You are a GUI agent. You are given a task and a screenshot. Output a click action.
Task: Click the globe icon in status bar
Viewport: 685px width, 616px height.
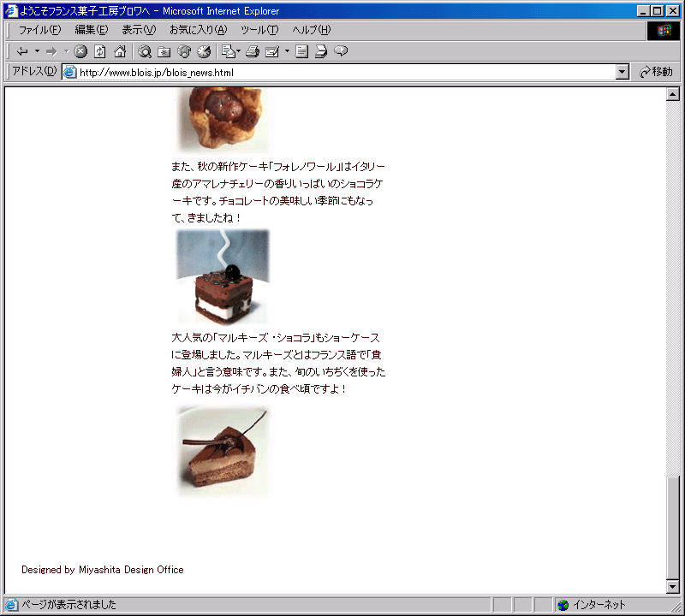pyautogui.click(x=563, y=605)
